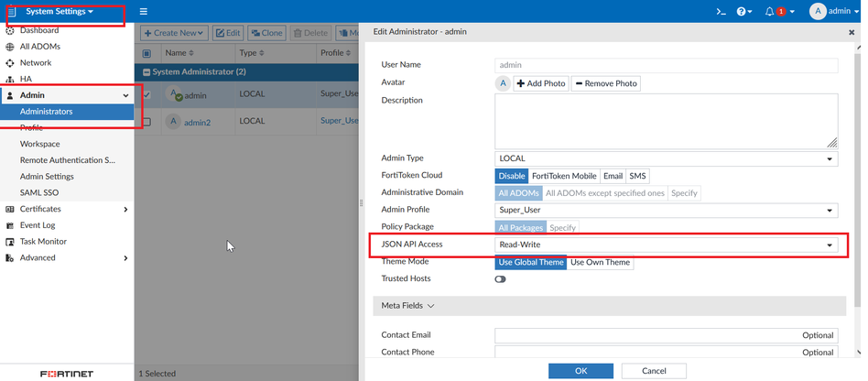Viewport: 868px width, 381px height.
Task: Close the Edit Administrator panel
Action: pos(852,32)
